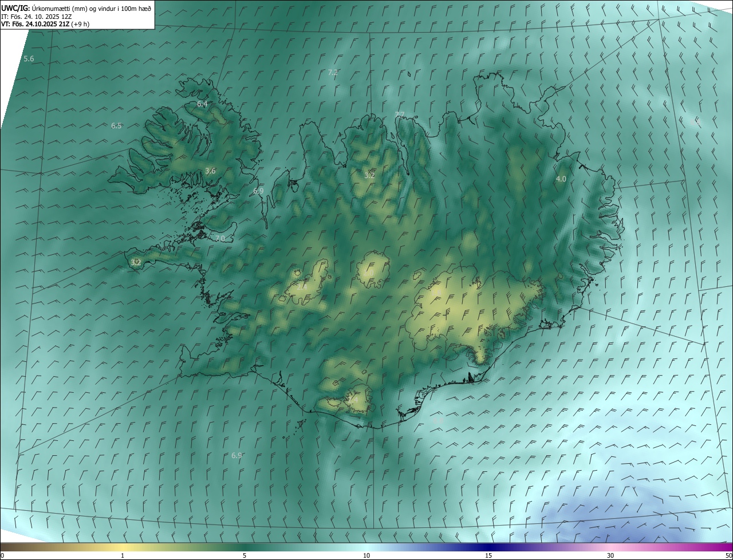The height and width of the screenshot is (560, 733).
Task: Click the 6.9 value in the southern ocean
Action: [x=237, y=455]
